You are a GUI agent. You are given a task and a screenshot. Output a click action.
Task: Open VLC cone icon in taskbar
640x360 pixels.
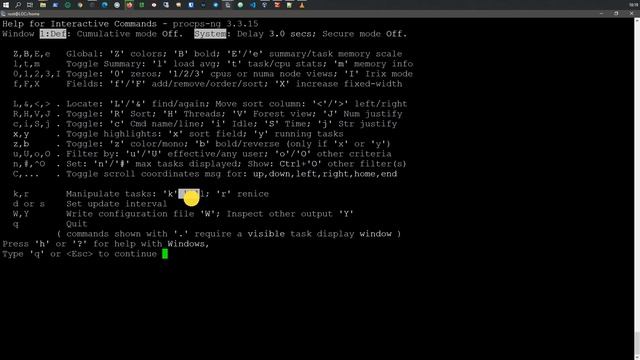(302, 5)
